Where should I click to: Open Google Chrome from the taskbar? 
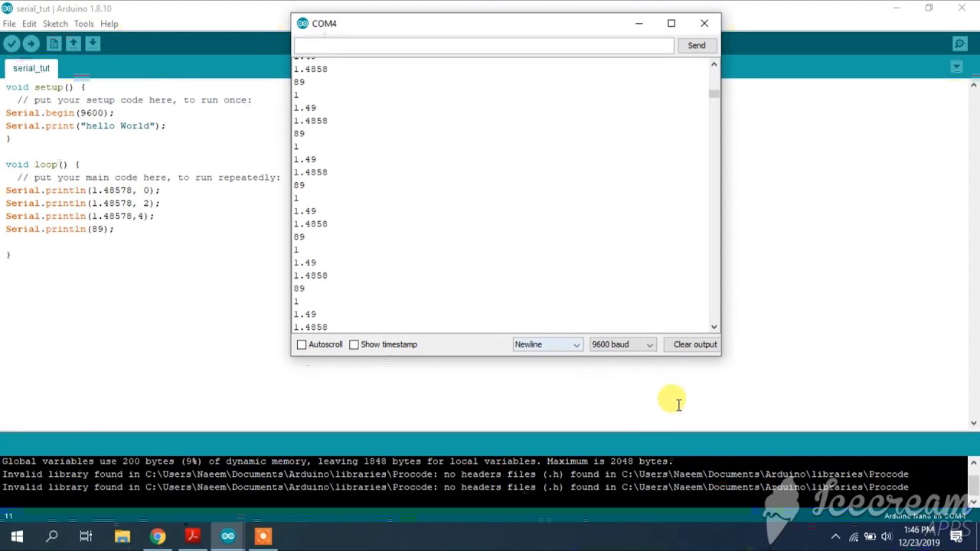pos(158,536)
